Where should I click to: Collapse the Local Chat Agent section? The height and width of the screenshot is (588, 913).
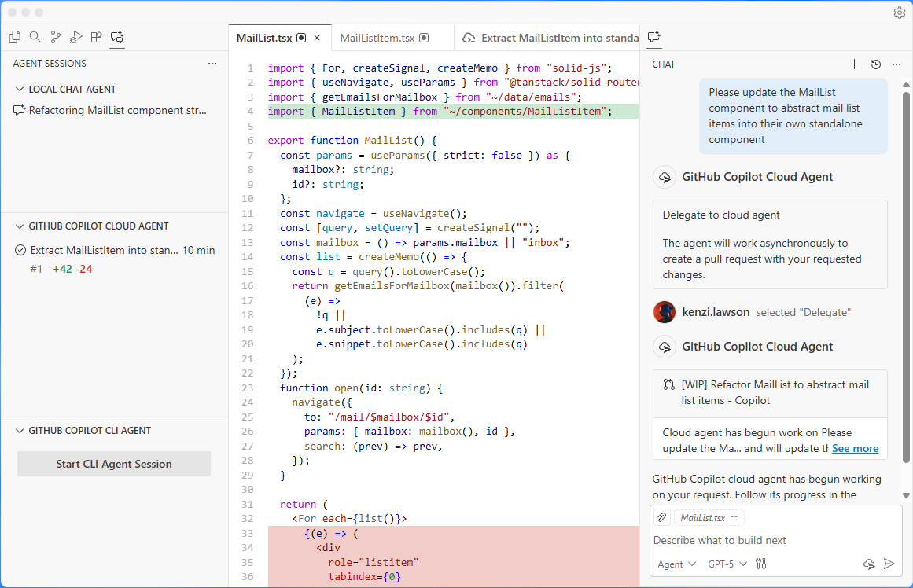click(x=20, y=90)
